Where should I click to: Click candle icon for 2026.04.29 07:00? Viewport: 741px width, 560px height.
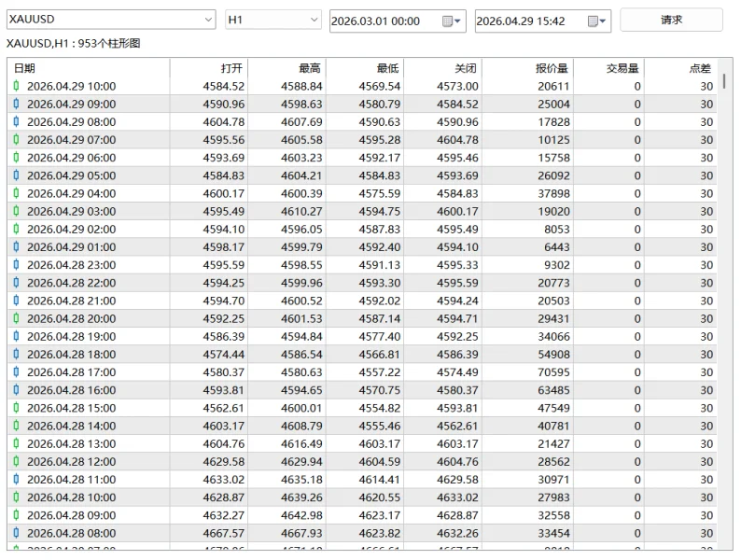click(x=16, y=140)
